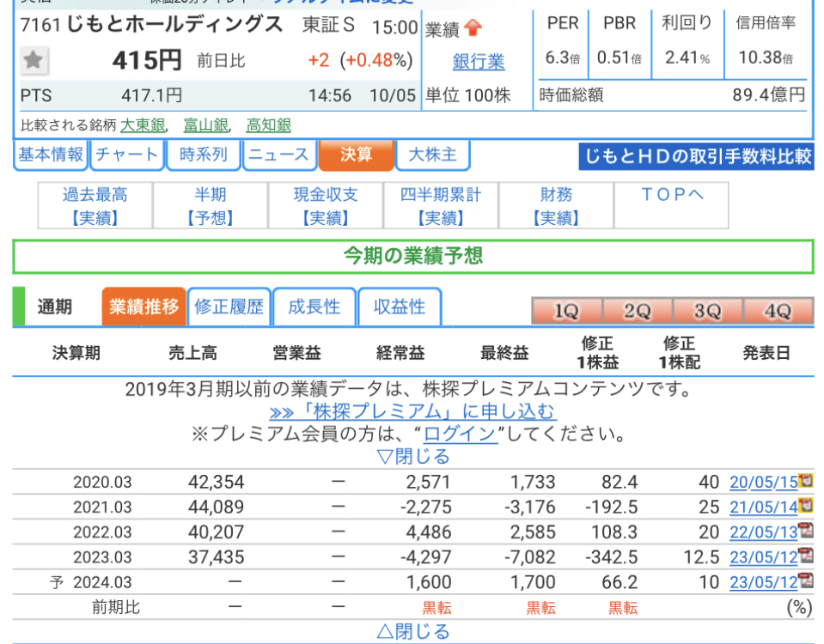Click the star favorite icon
Viewport: 824px width, 644px height.
point(34,60)
